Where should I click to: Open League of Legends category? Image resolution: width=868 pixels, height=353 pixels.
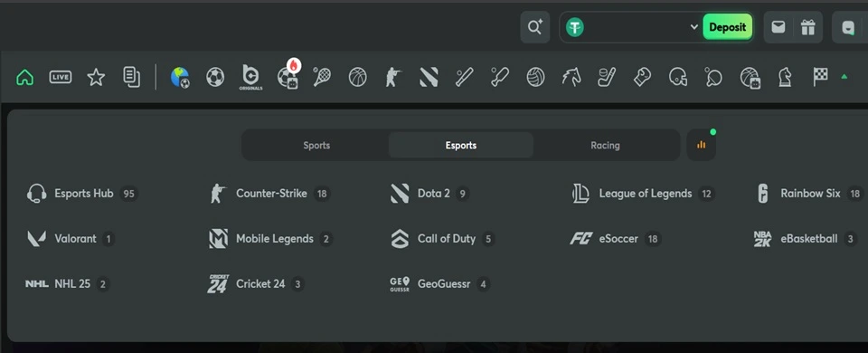pyautogui.click(x=643, y=194)
